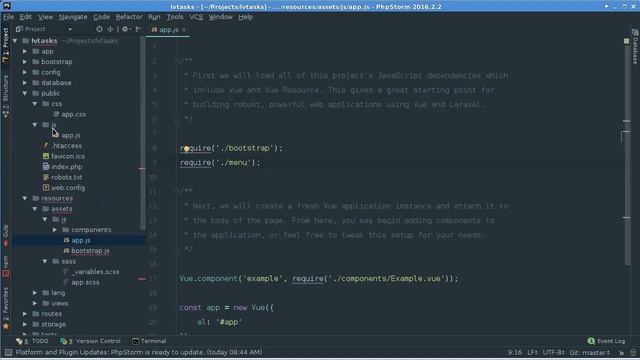Close the app.js editor tab
The width and height of the screenshot is (640, 360).
[x=184, y=30]
